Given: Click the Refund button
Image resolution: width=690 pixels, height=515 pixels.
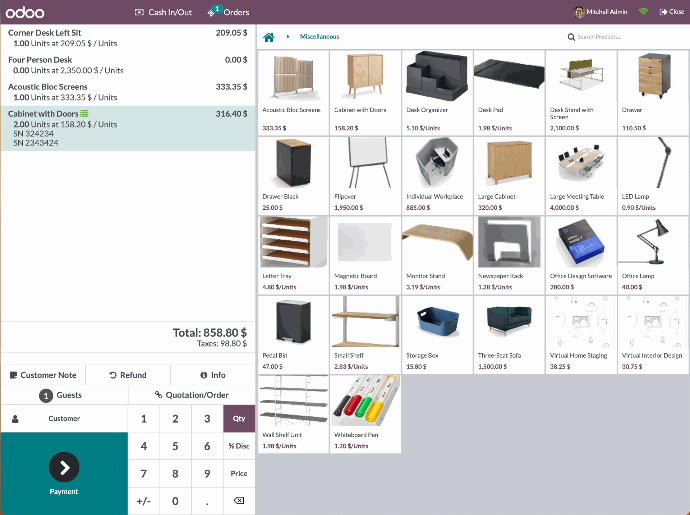Looking at the screenshot, I should tap(127, 375).
